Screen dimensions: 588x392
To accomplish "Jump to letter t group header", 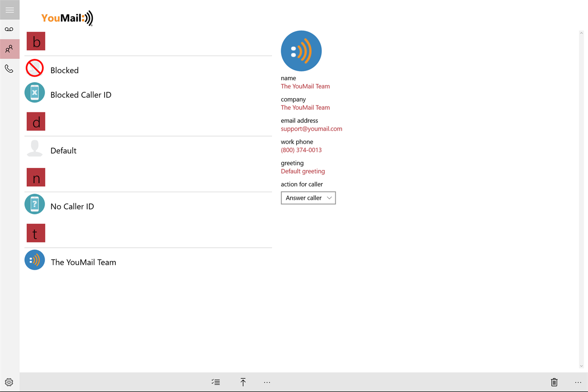I will tap(36, 233).
